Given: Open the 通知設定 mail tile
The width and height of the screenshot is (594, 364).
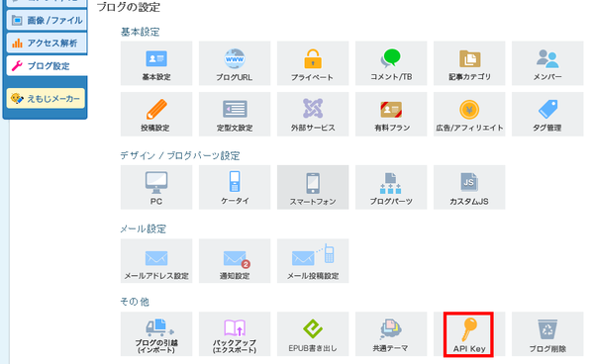Looking at the screenshot, I should (x=235, y=261).
